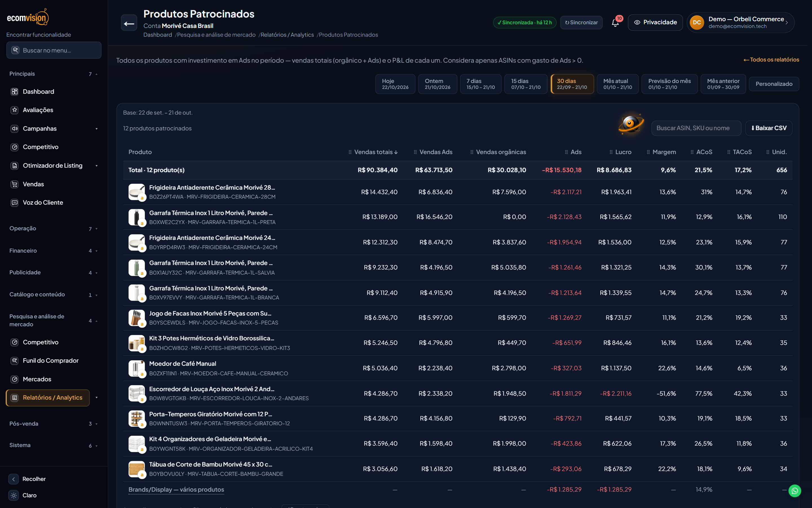
Task: Expand the Publicidade section
Action: pyautogui.click(x=54, y=272)
